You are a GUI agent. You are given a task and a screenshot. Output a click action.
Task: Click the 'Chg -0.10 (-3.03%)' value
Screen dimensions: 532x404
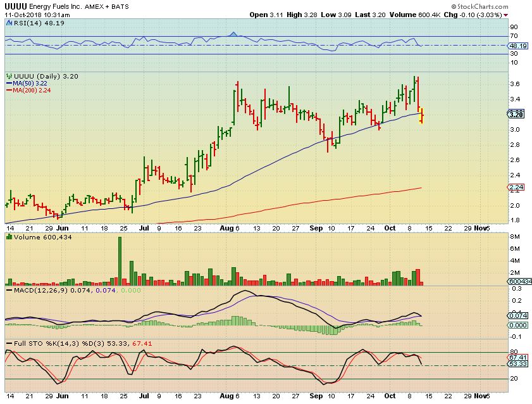point(473,15)
